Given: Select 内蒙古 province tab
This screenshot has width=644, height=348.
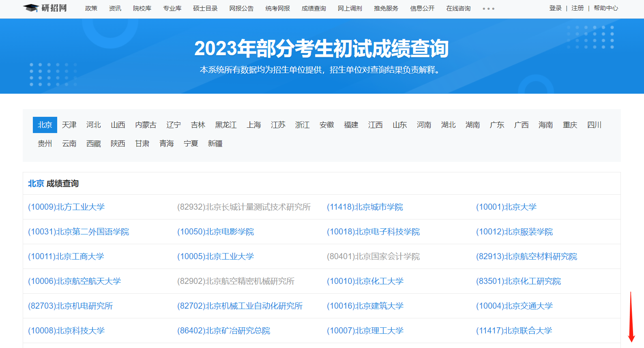Looking at the screenshot, I should click(x=146, y=125).
